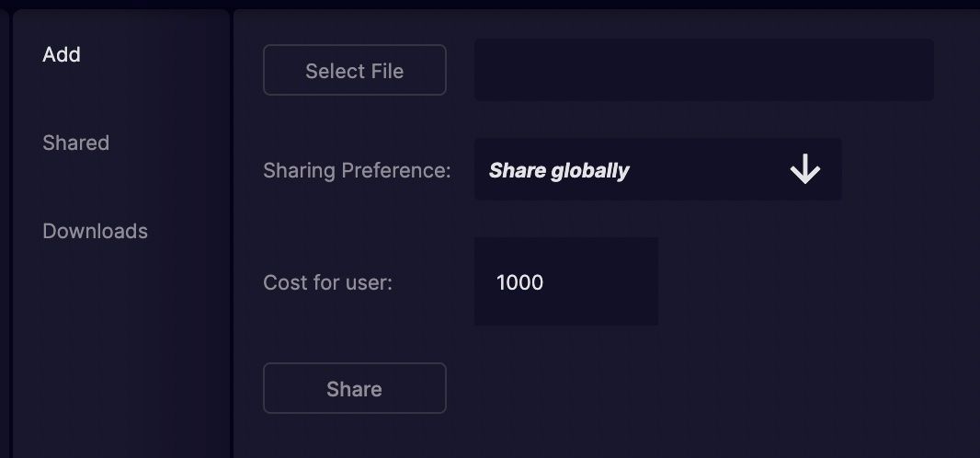Open the Share globally dropdown

click(x=657, y=169)
